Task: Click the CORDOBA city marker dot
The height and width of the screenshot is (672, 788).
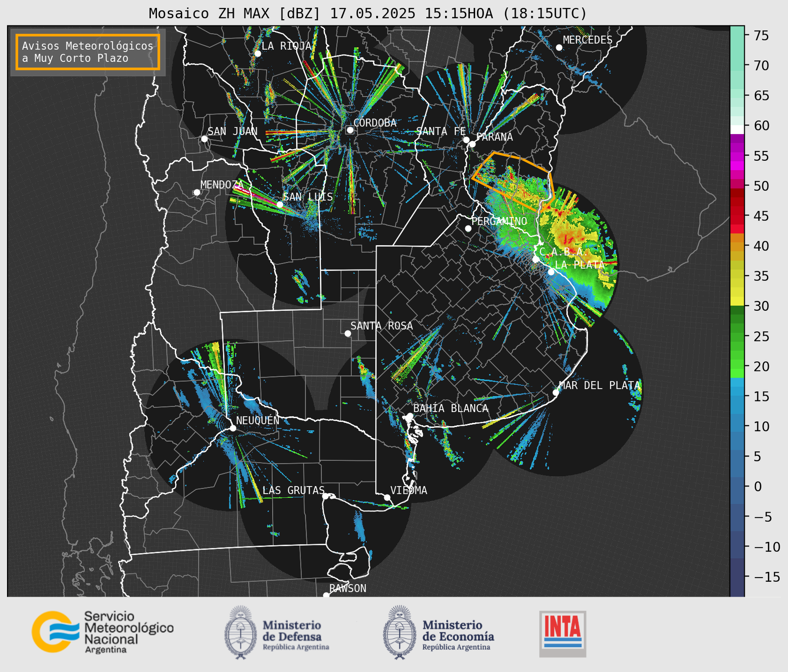Action: coord(350,130)
